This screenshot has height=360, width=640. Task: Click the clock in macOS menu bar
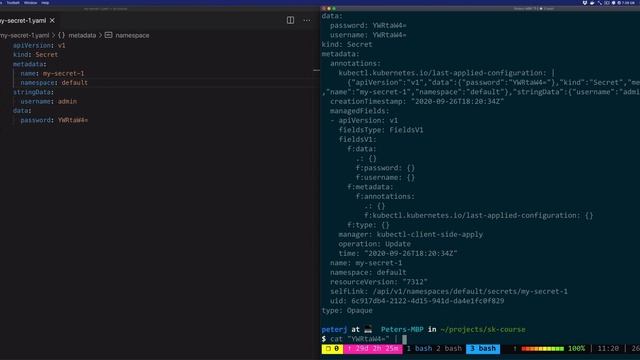(628, 2)
